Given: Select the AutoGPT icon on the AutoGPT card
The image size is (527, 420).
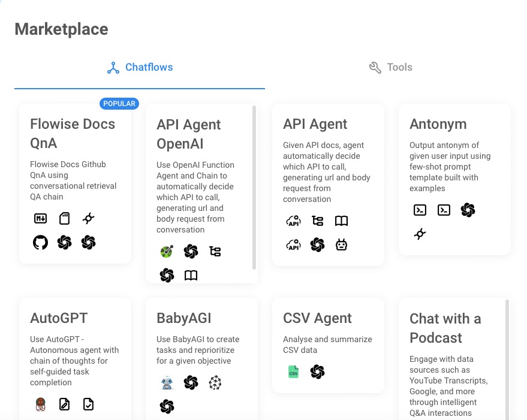Looking at the screenshot, I should [40, 404].
